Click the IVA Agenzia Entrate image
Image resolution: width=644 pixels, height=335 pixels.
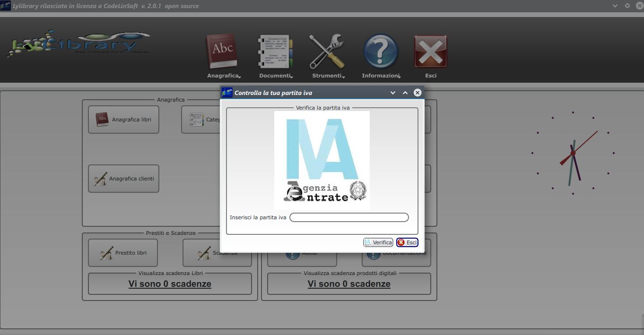[x=322, y=160]
